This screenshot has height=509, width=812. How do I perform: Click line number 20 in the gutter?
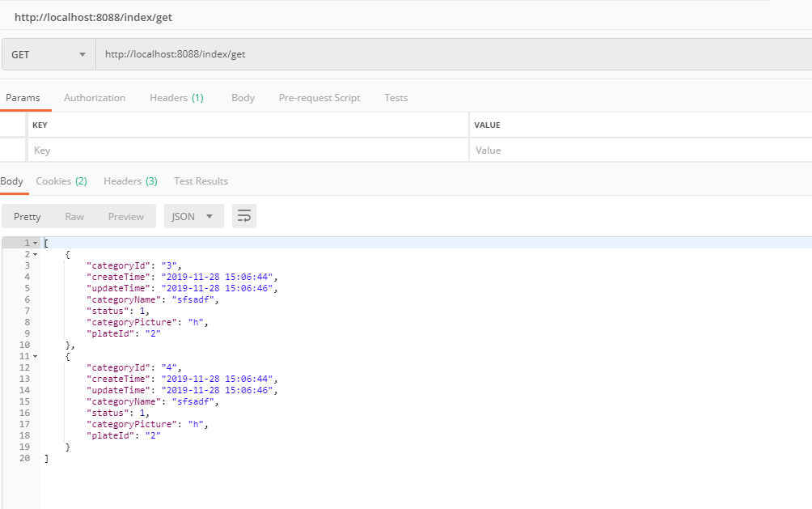(x=24, y=459)
